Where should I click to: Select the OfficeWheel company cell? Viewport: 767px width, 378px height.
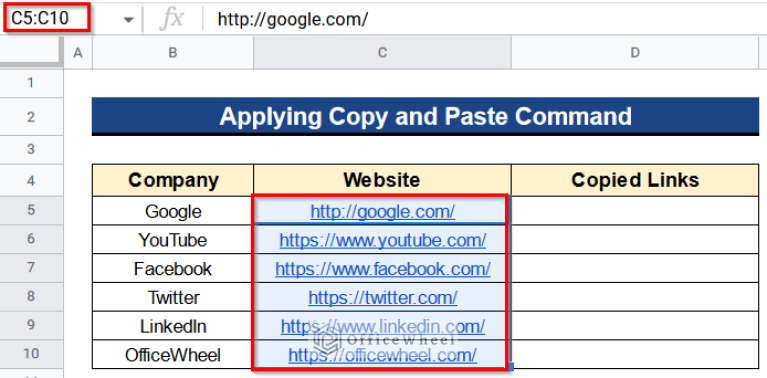coord(173,355)
